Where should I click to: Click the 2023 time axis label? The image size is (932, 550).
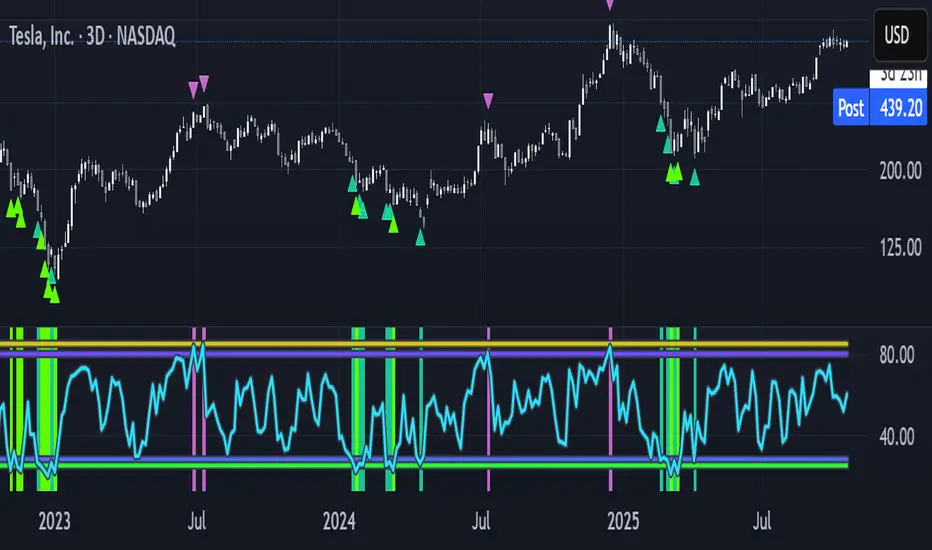(x=54, y=521)
